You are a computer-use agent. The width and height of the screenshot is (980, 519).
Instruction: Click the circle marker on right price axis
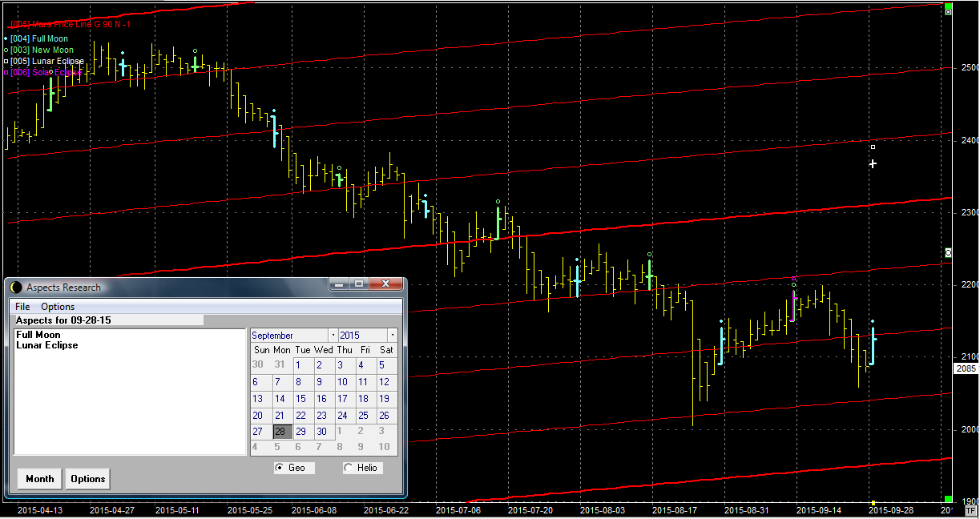(949, 253)
